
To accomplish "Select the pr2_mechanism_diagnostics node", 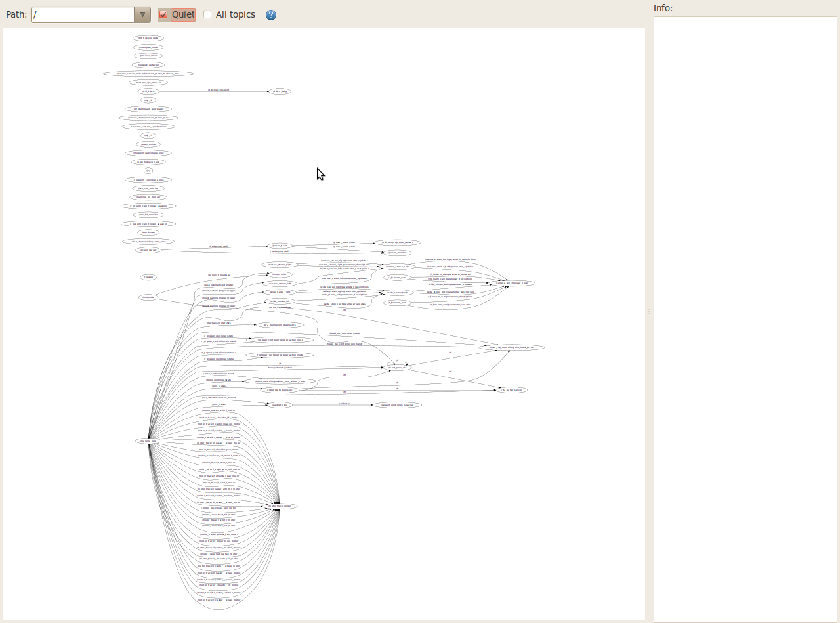I will (280, 324).
